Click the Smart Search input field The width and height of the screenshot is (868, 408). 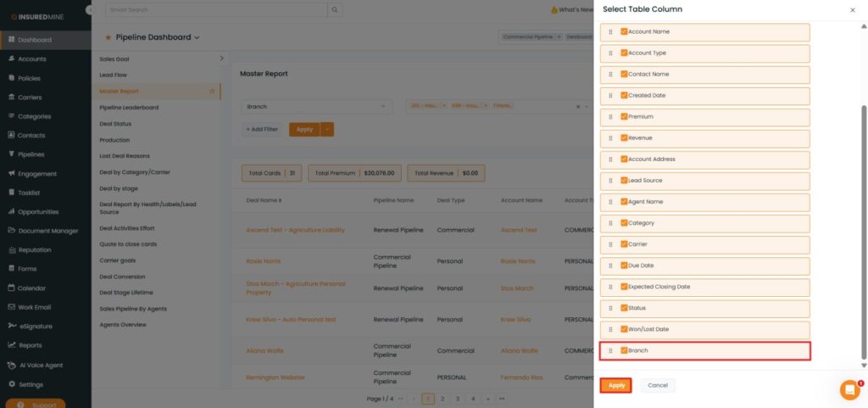pos(216,10)
